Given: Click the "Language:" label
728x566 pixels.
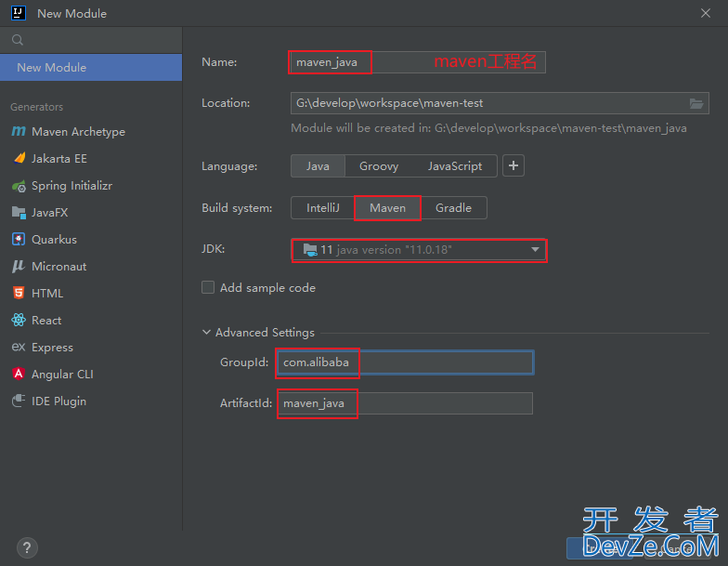Looking at the screenshot, I should click(229, 165).
